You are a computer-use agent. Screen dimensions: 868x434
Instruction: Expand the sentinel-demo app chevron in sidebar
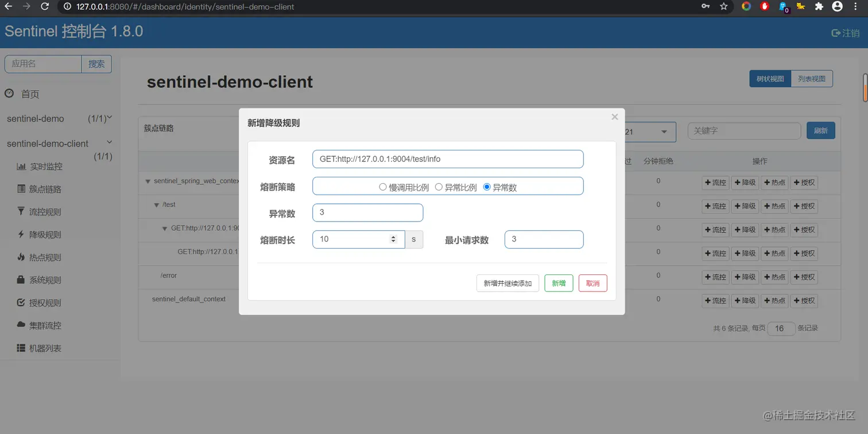pyautogui.click(x=110, y=118)
